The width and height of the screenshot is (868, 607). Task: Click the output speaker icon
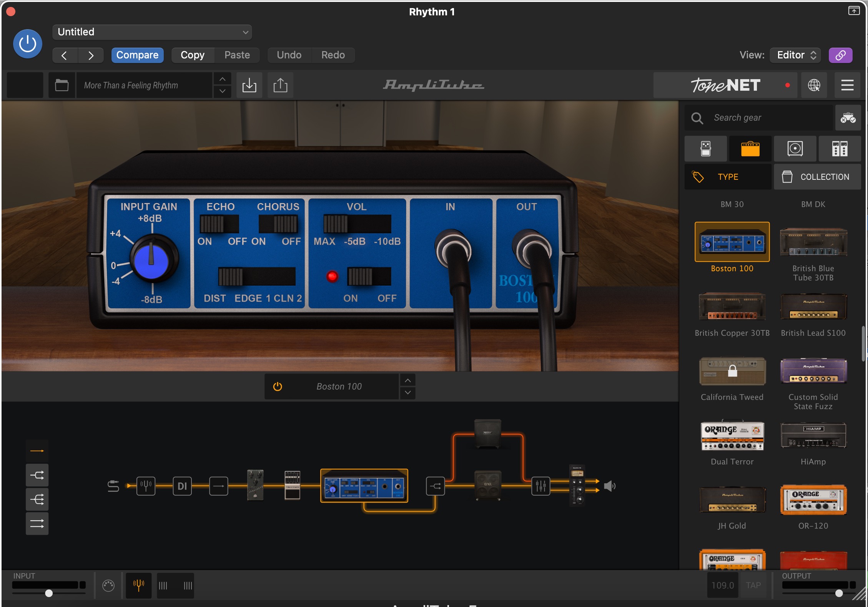click(610, 486)
